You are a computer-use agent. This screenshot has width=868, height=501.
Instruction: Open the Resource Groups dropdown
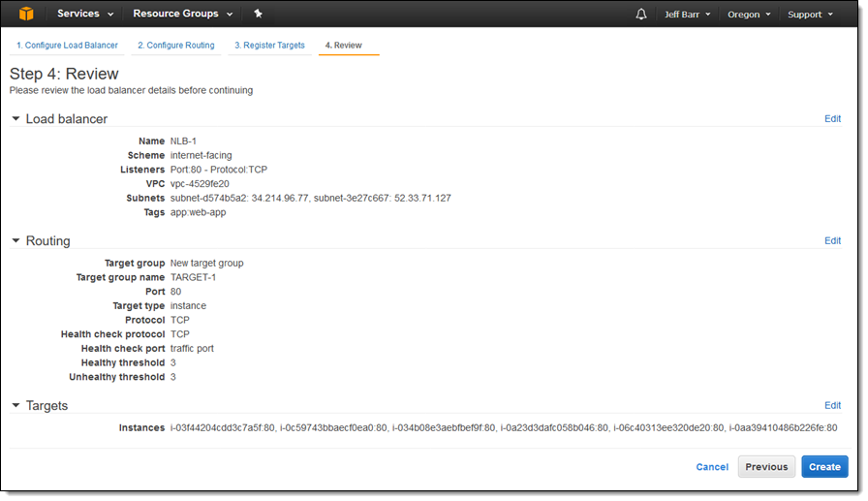tap(182, 15)
